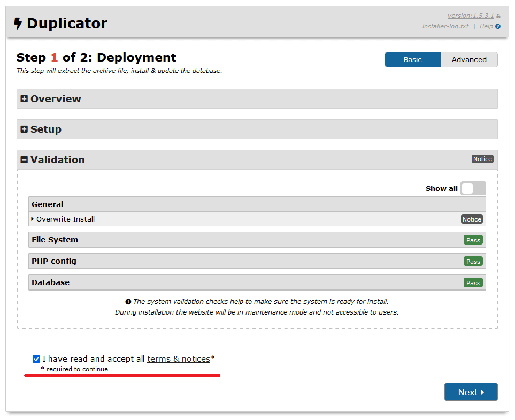Open the Help link
515x420 pixels.
click(486, 26)
